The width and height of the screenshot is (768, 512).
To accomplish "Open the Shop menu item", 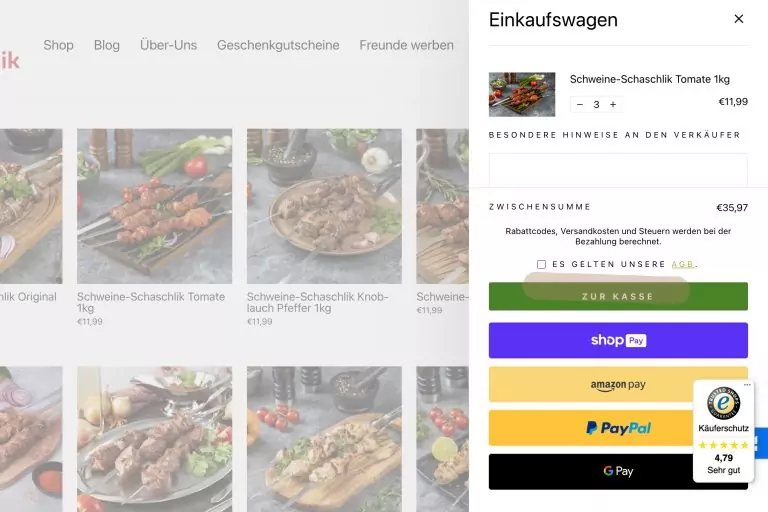I will point(58,45).
